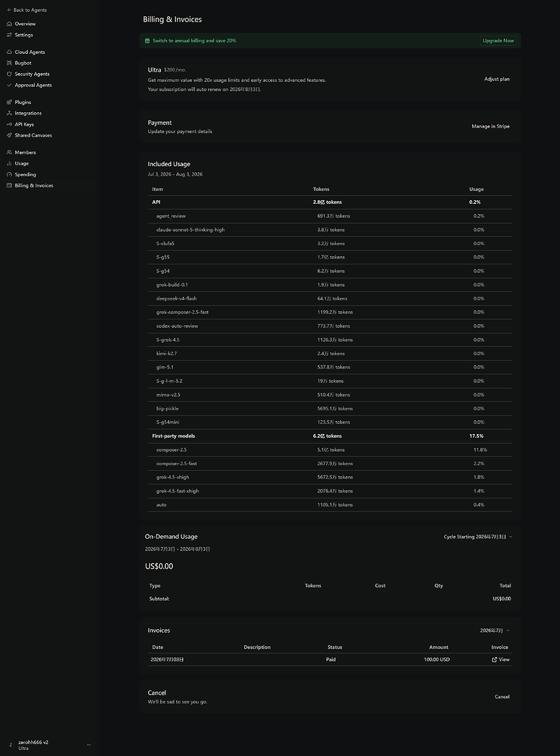Click the Usage bar chart icon
Screen dimensions: 560x756
pyautogui.click(x=9, y=163)
